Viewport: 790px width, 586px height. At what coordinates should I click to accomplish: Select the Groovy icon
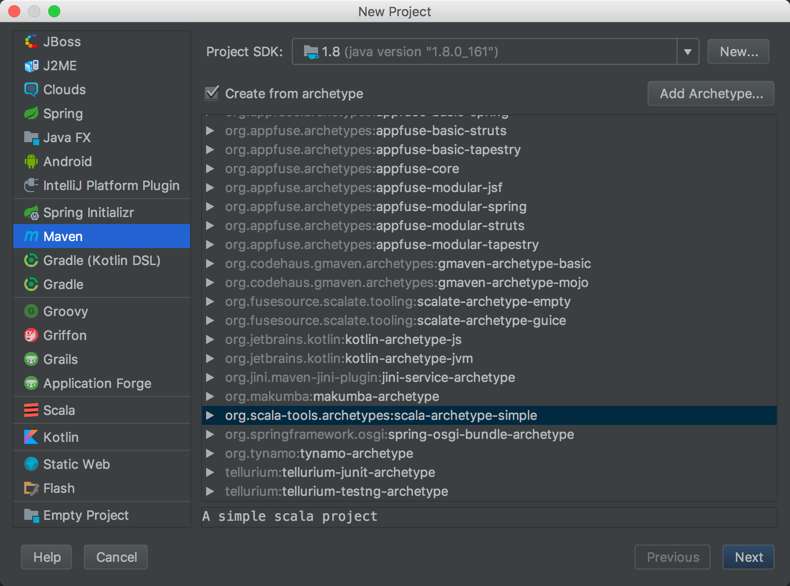pyautogui.click(x=31, y=311)
